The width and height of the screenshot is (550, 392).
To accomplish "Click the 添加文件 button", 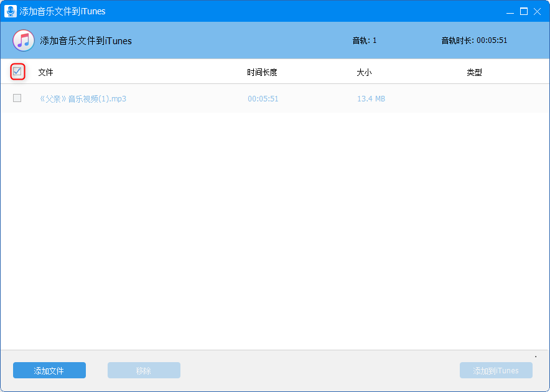I will point(49,370).
